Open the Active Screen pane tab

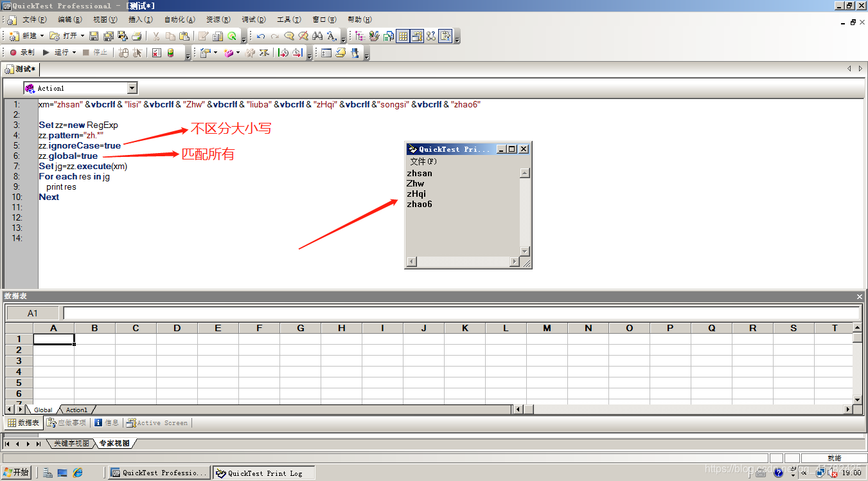click(x=157, y=422)
